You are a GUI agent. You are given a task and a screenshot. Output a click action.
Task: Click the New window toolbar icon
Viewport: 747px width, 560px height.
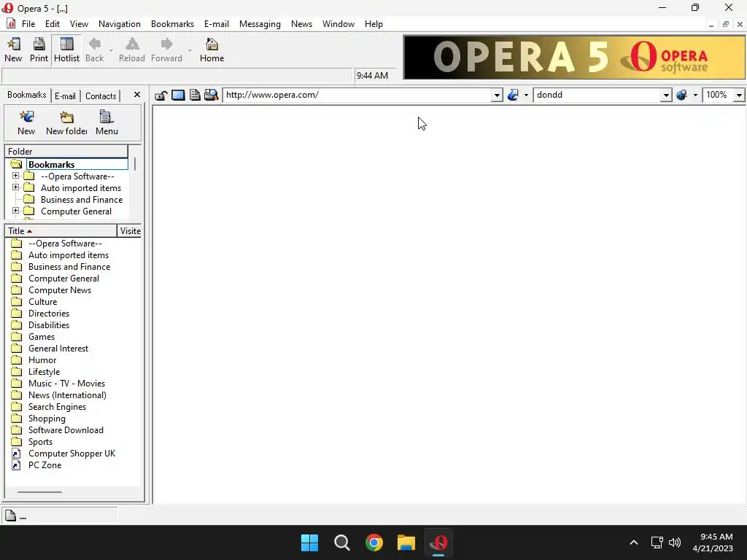[13, 50]
